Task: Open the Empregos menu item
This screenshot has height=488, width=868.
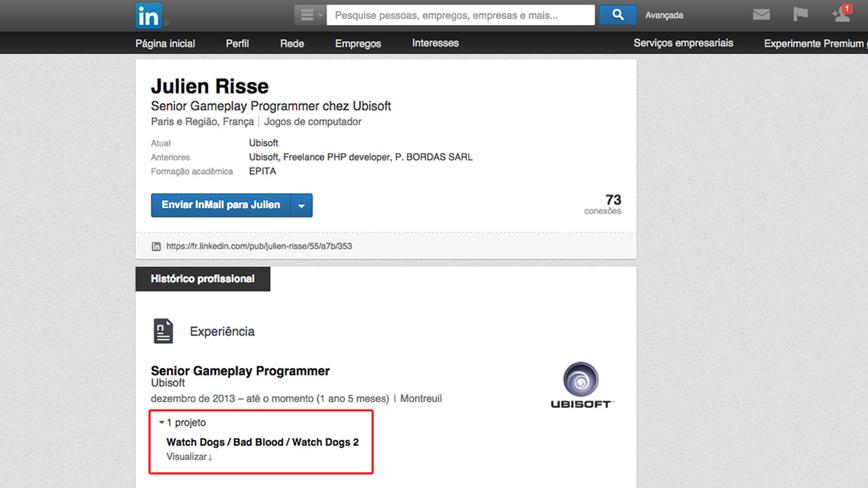Action: (358, 43)
